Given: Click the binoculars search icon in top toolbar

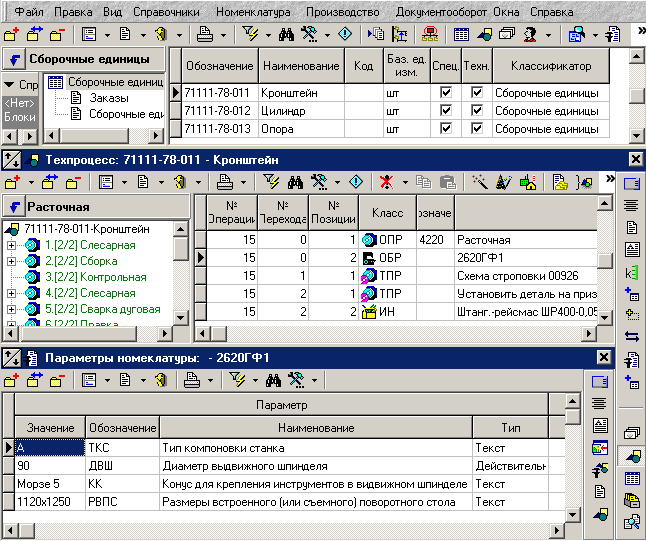Looking at the screenshot, I should [x=285, y=35].
